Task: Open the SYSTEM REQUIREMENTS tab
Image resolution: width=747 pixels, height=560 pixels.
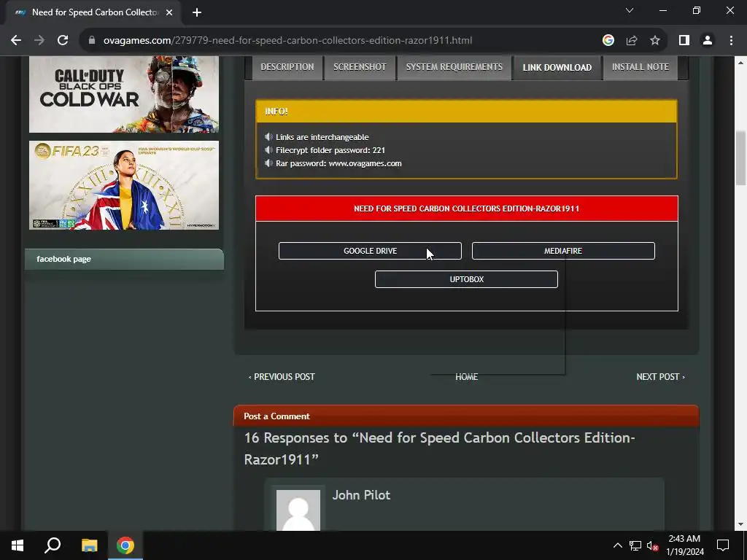Action: tap(454, 67)
